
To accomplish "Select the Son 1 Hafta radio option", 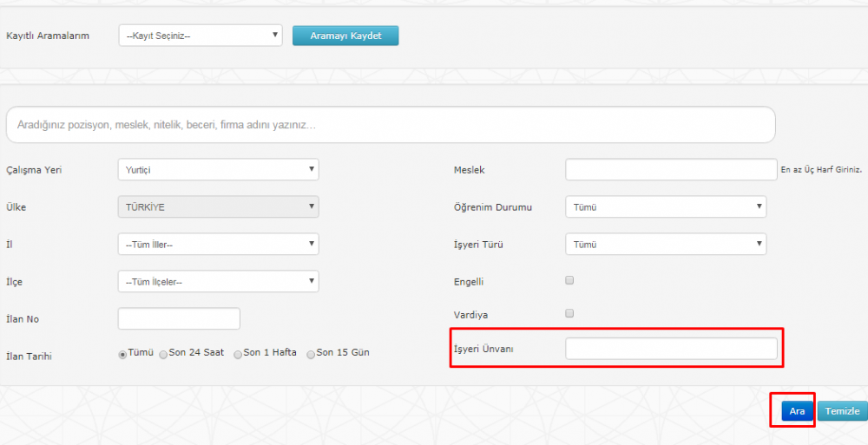I will [x=238, y=355].
